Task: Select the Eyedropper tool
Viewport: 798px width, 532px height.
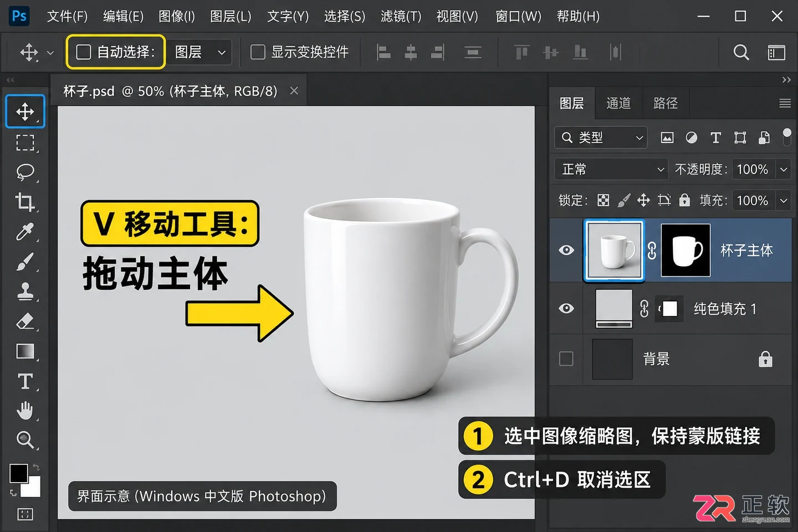Action: (25, 231)
